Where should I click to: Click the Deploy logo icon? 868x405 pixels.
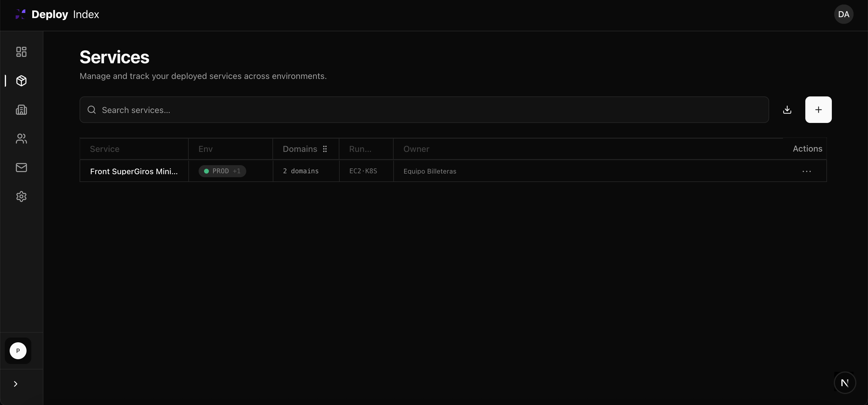pos(20,14)
